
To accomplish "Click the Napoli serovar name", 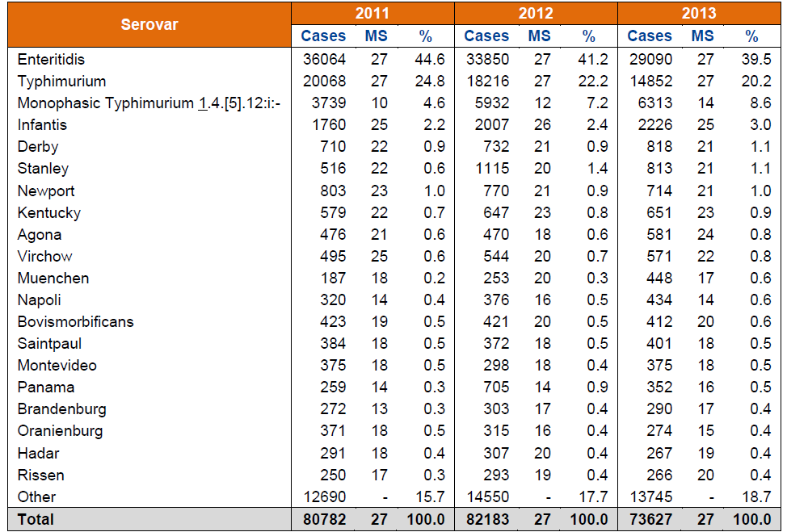I will click(39, 300).
